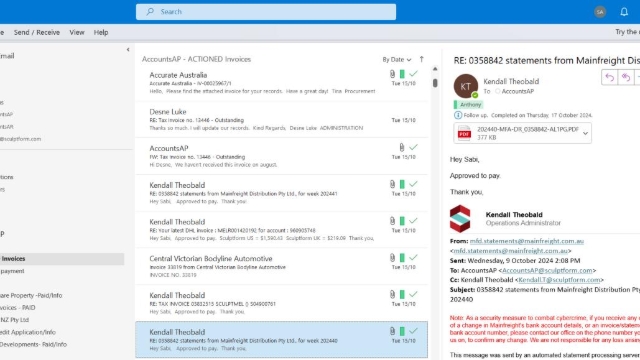The width and height of the screenshot is (640, 360).
Task: Click the paperclip on the DHL invoice email
Action: [392, 221]
